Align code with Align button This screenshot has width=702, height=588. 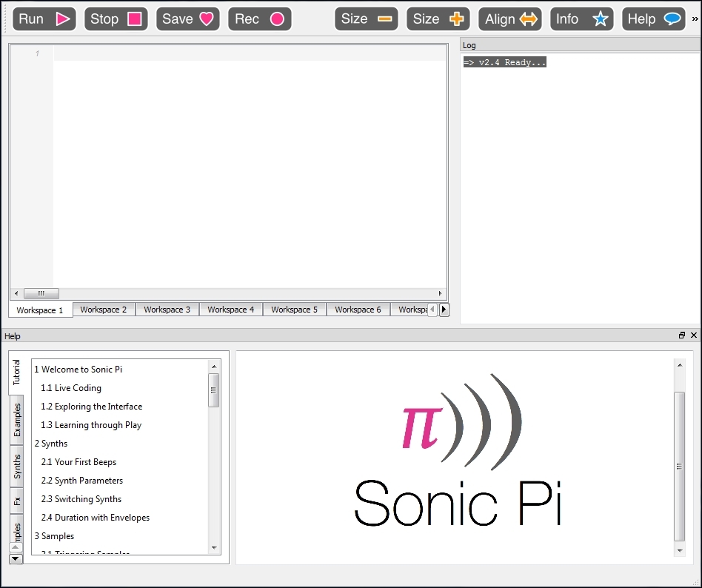pos(510,19)
